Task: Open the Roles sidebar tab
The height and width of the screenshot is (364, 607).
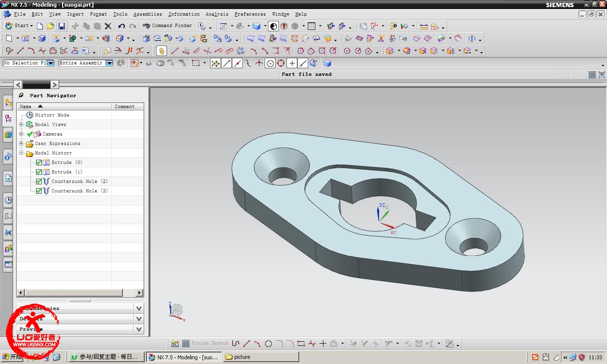Action: pyautogui.click(x=8, y=248)
